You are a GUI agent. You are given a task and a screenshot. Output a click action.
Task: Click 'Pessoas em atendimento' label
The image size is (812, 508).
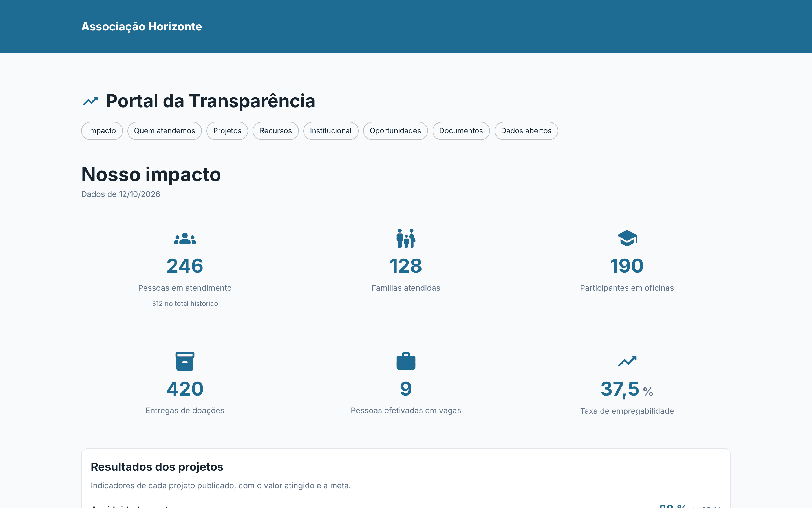pos(185,288)
